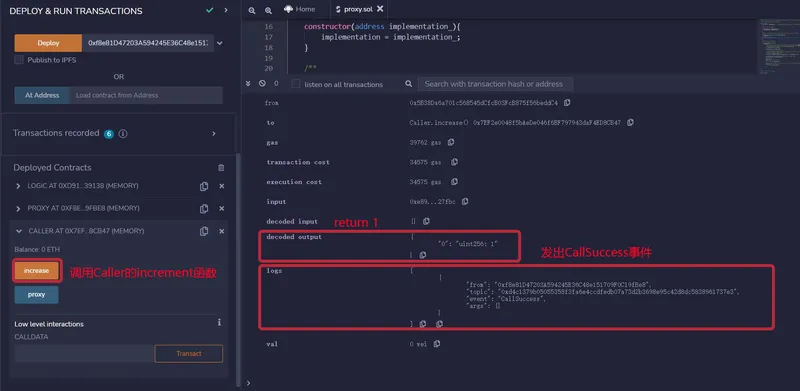Open Transactions recorded info icon
Viewport: 800px width, 391px height.
click(123, 134)
